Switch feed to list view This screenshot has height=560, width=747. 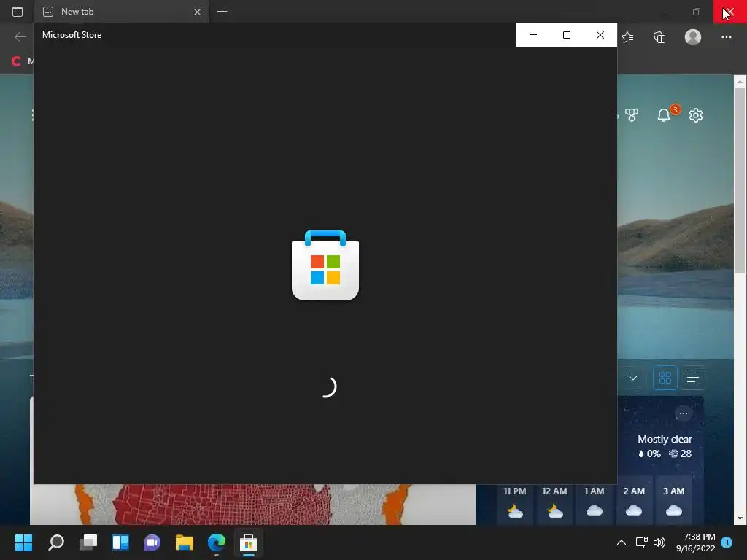pyautogui.click(x=693, y=378)
